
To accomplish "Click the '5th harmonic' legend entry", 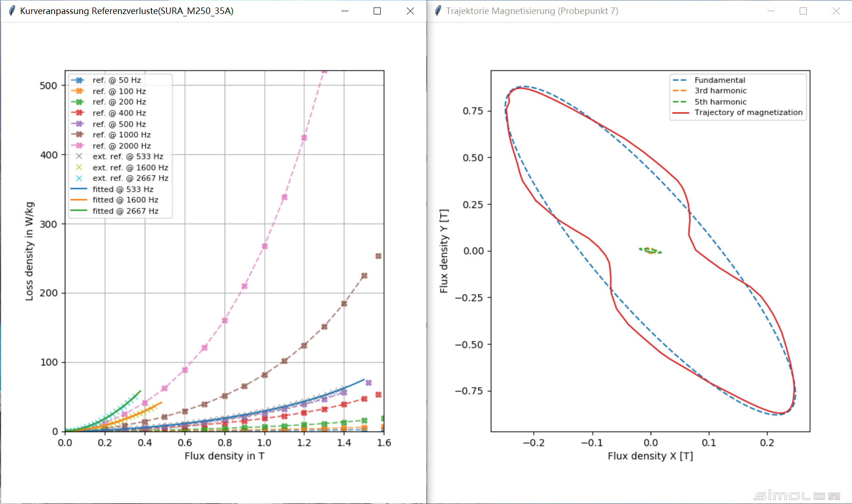I will [710, 102].
